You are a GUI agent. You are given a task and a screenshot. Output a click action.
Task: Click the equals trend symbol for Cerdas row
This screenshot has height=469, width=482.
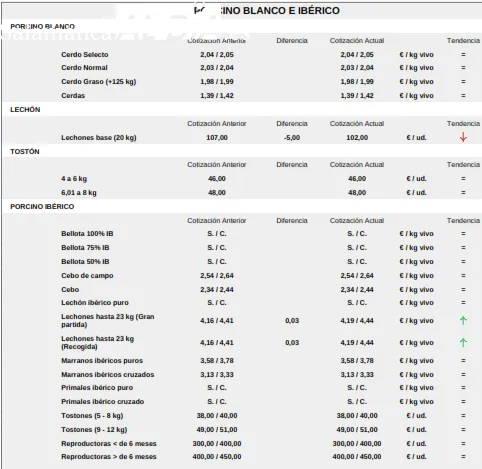pos(463,96)
